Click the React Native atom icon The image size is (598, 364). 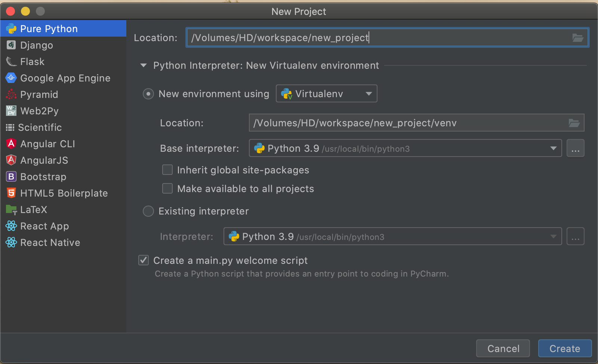click(x=11, y=243)
